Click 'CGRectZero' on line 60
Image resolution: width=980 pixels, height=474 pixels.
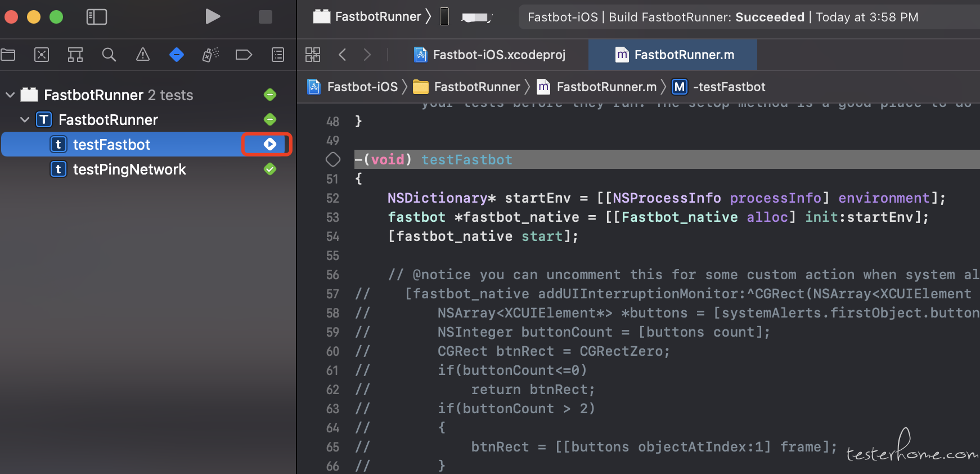[x=621, y=351]
